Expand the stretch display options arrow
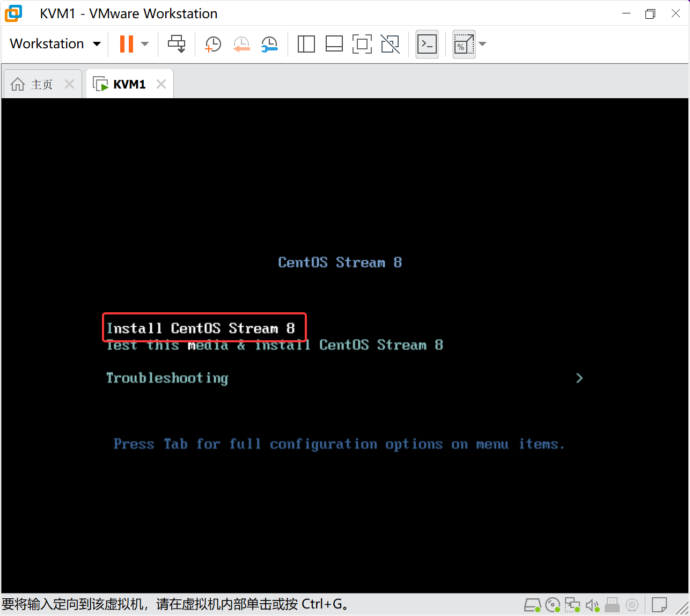This screenshot has height=616, width=690. pyautogui.click(x=482, y=44)
